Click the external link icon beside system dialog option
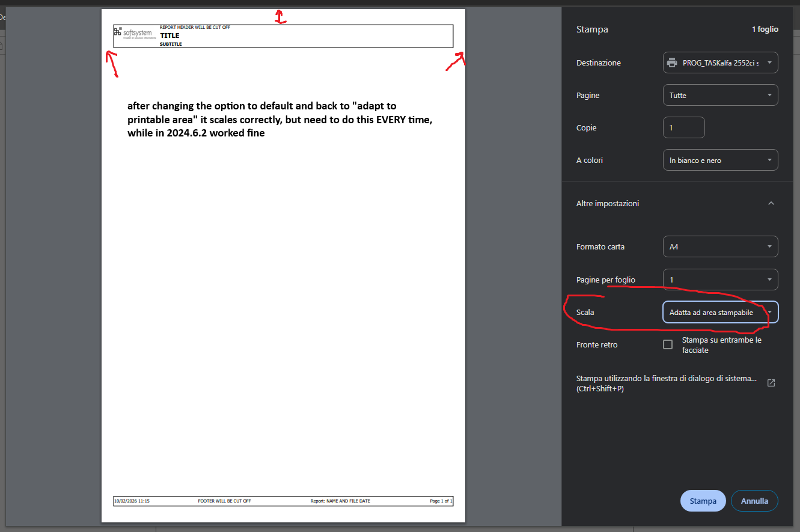This screenshot has width=800, height=532. [771, 383]
